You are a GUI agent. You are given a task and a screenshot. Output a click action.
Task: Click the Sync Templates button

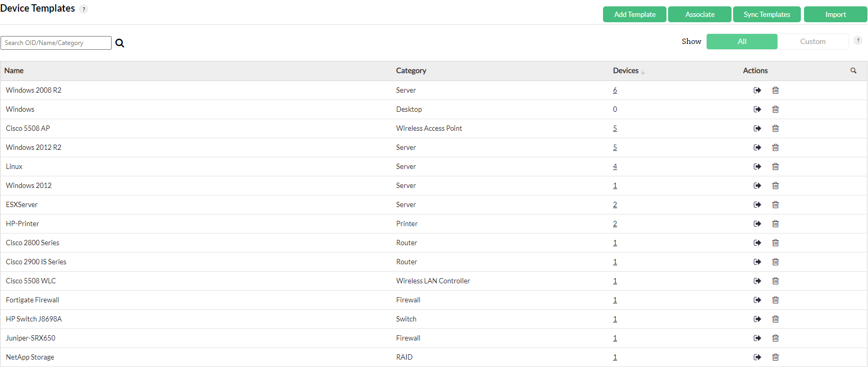tap(767, 14)
